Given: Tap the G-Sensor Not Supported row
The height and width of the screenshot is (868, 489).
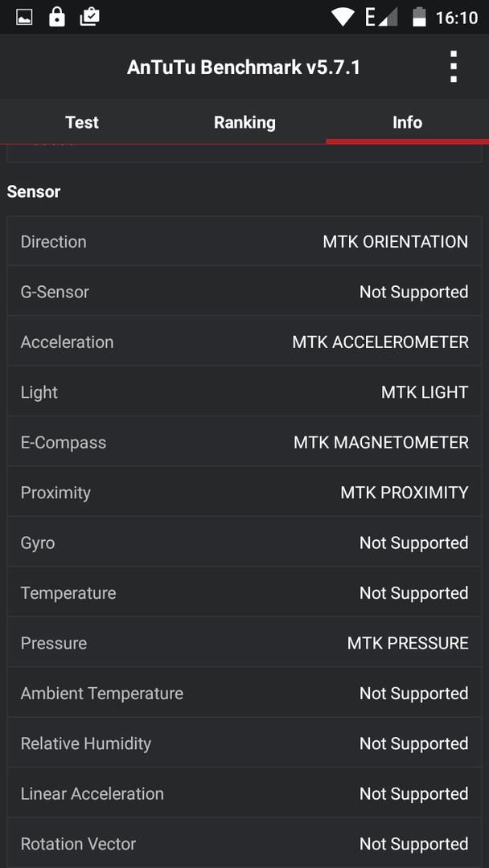Looking at the screenshot, I should tap(244, 291).
